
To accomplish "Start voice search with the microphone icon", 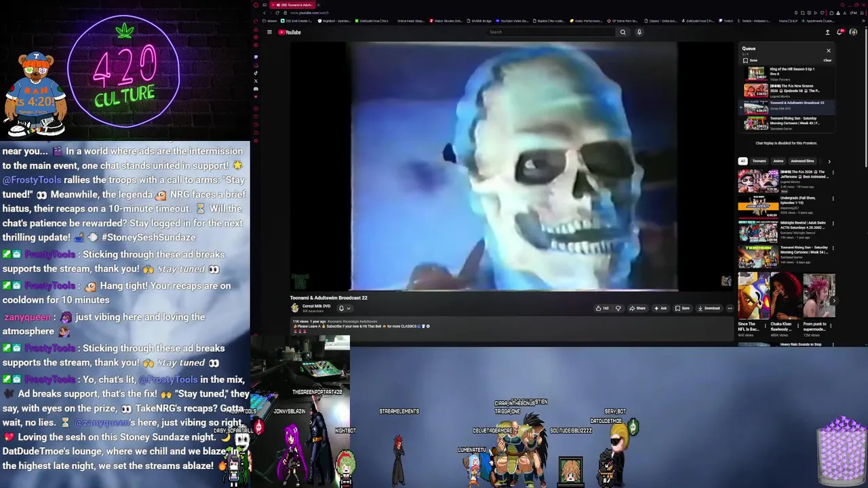I will click(639, 32).
